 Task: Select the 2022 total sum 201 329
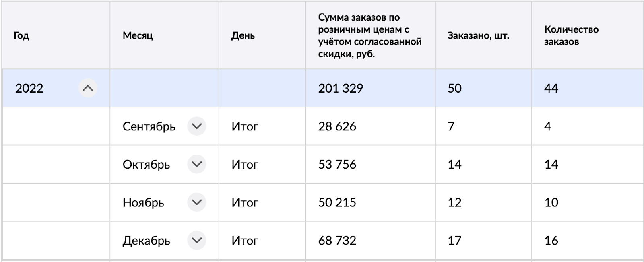341,88
